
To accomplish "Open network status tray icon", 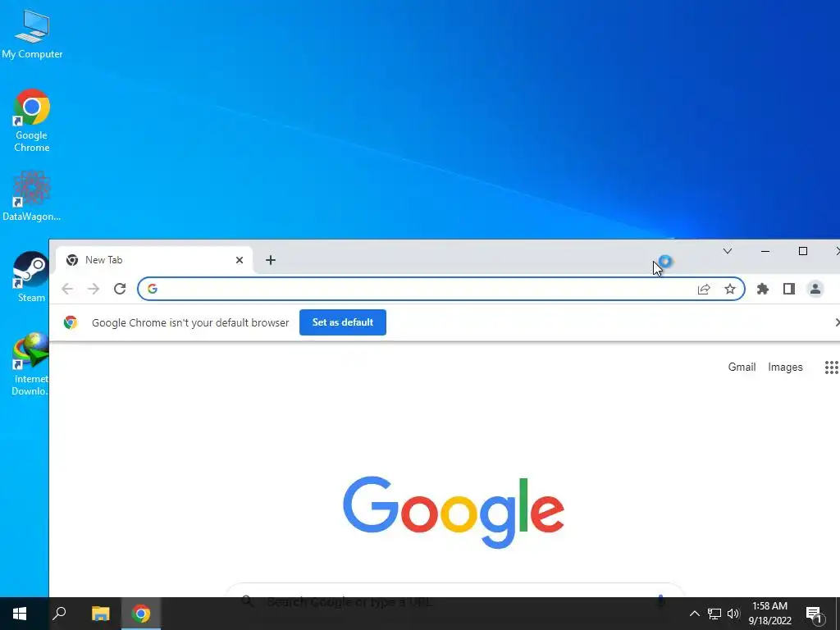I will click(714, 614).
